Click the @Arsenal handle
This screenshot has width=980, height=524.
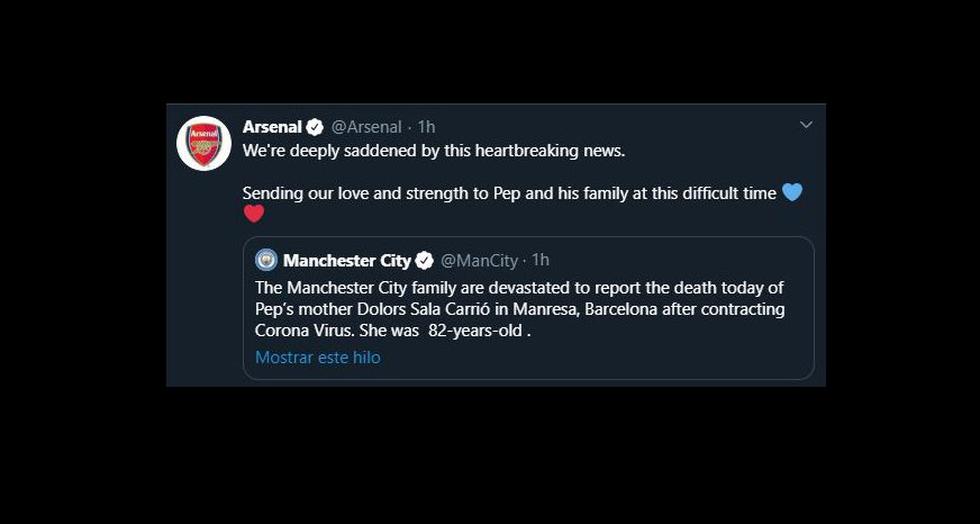click(x=366, y=127)
